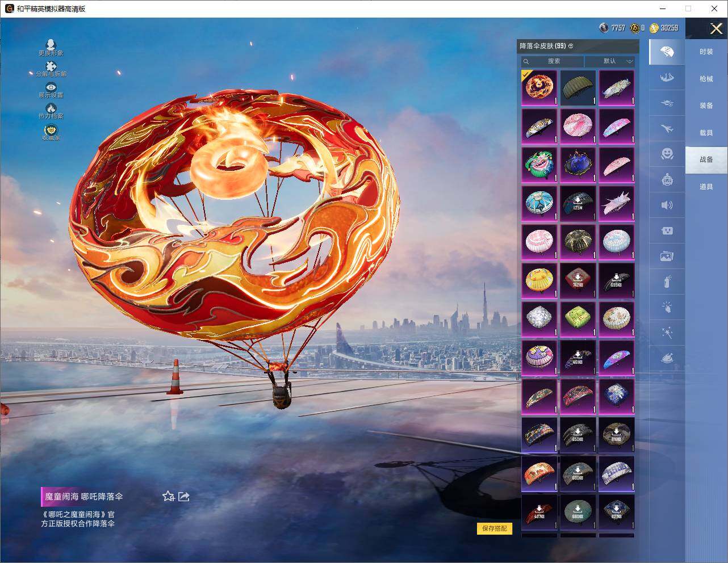
Task: Download the parachute skin marked 125M
Action: [578, 204]
